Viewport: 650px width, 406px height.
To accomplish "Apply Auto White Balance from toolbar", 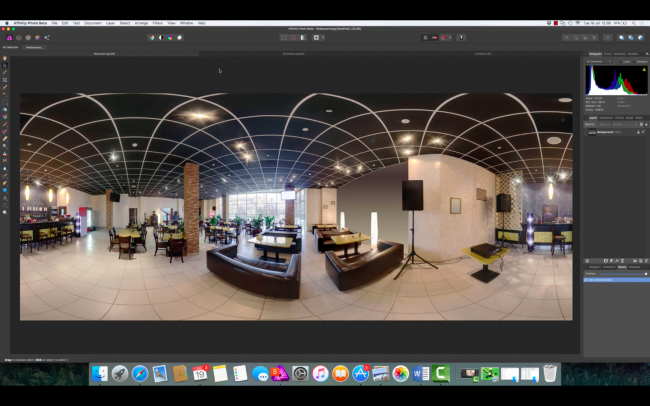I will tap(179, 38).
